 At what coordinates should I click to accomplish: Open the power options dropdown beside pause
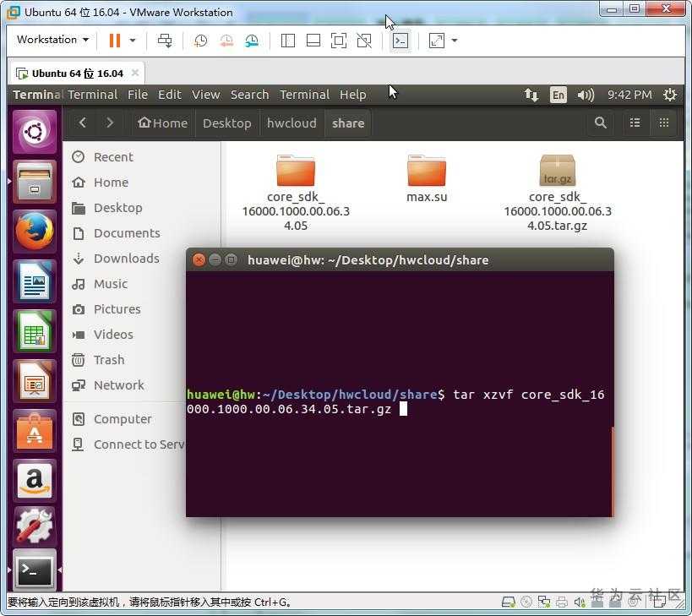pyautogui.click(x=133, y=41)
